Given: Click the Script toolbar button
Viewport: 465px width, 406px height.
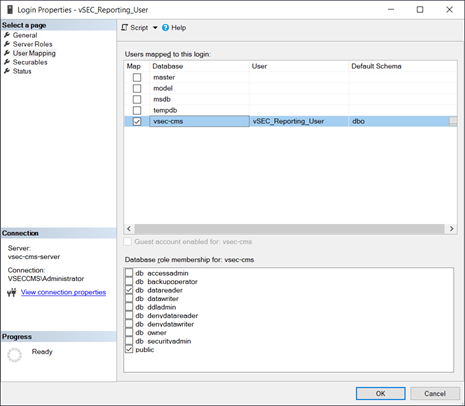Looking at the screenshot, I should tap(135, 28).
